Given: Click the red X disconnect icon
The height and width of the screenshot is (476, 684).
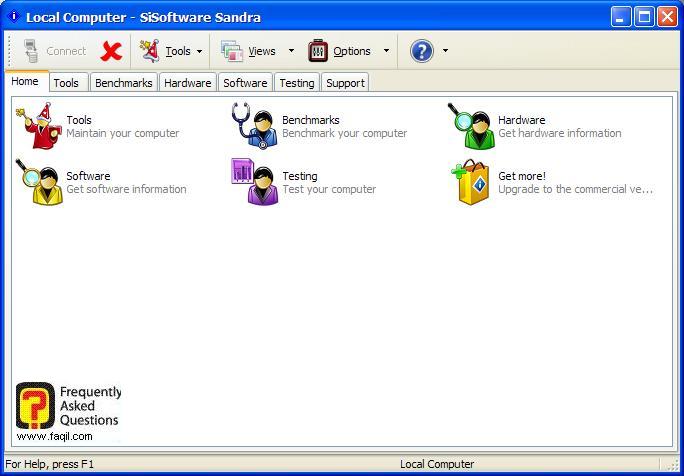Looking at the screenshot, I should click(x=111, y=51).
